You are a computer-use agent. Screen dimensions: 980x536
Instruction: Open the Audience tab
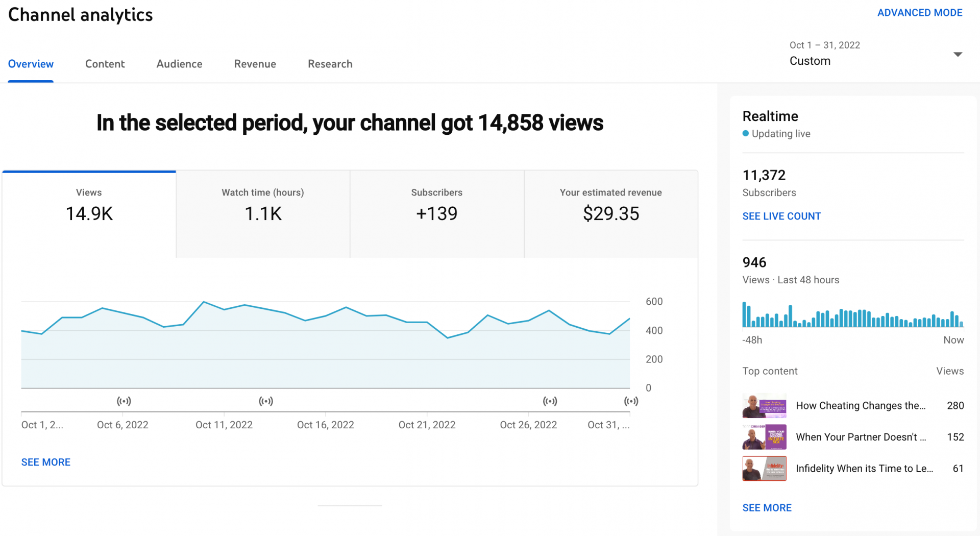tap(179, 64)
